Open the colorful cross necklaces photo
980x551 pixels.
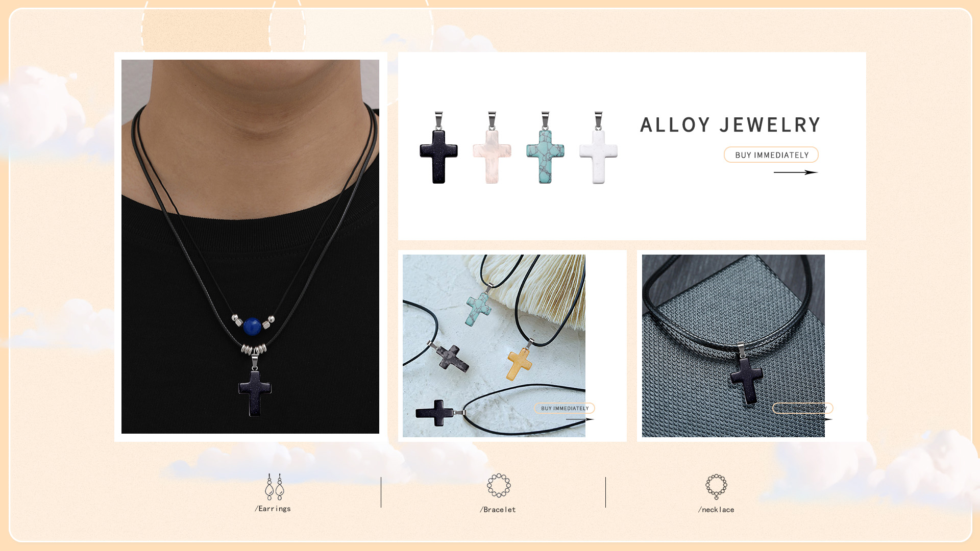click(x=494, y=346)
